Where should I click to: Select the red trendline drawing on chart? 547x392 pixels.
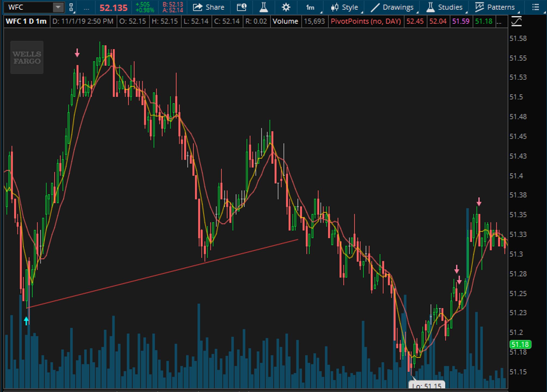[163, 274]
